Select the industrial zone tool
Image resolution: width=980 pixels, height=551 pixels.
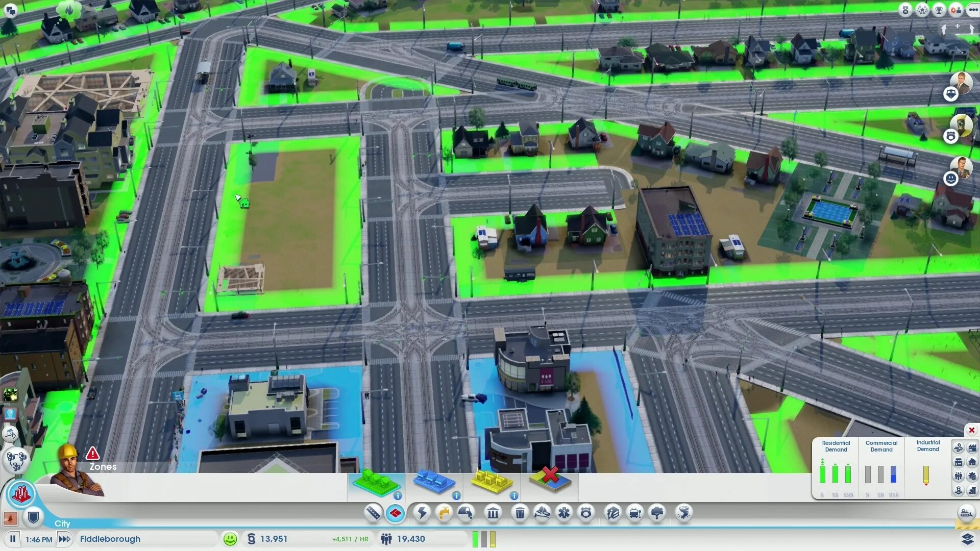pos(491,482)
